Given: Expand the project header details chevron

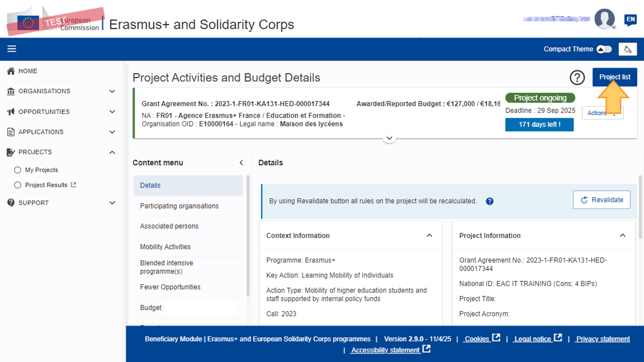Looking at the screenshot, I should point(389,138).
